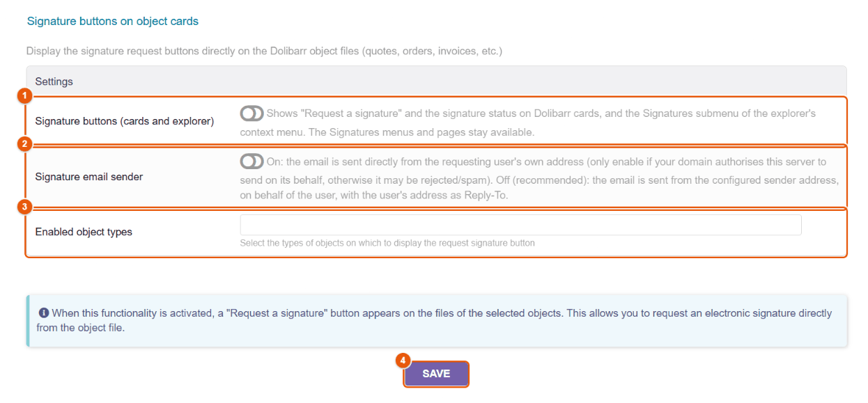Screen dimensions: 868x403
Task: Click the 'Enabled object types' label
Action: (x=84, y=232)
